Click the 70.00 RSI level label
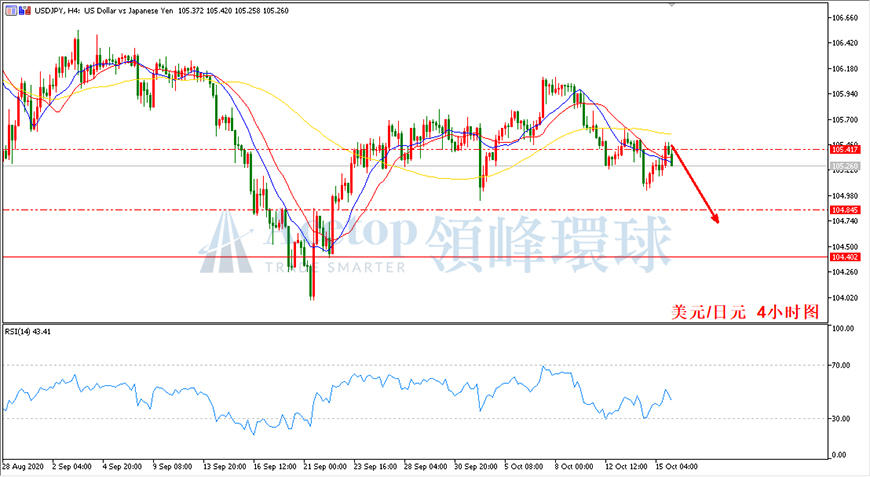Screen dimensions: 870x477 841,365
